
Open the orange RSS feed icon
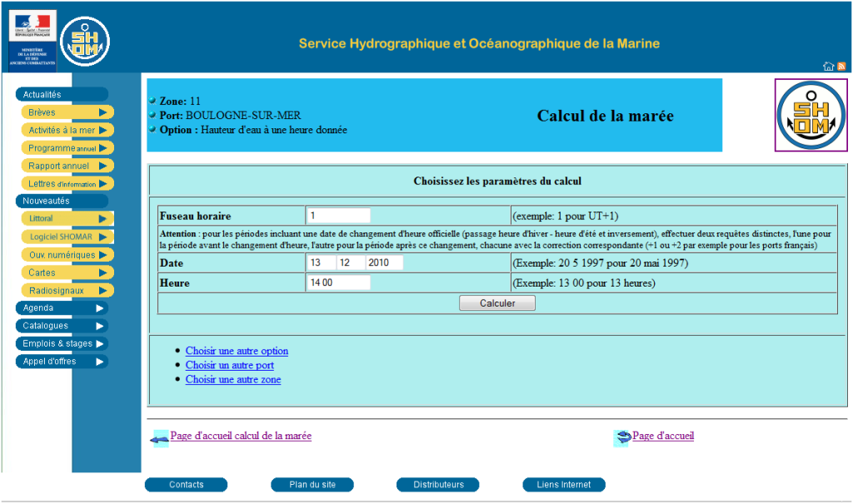tap(841, 67)
